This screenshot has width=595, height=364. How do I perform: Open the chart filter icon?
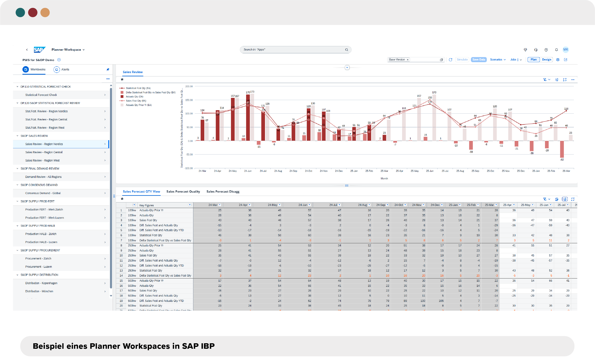(545, 80)
